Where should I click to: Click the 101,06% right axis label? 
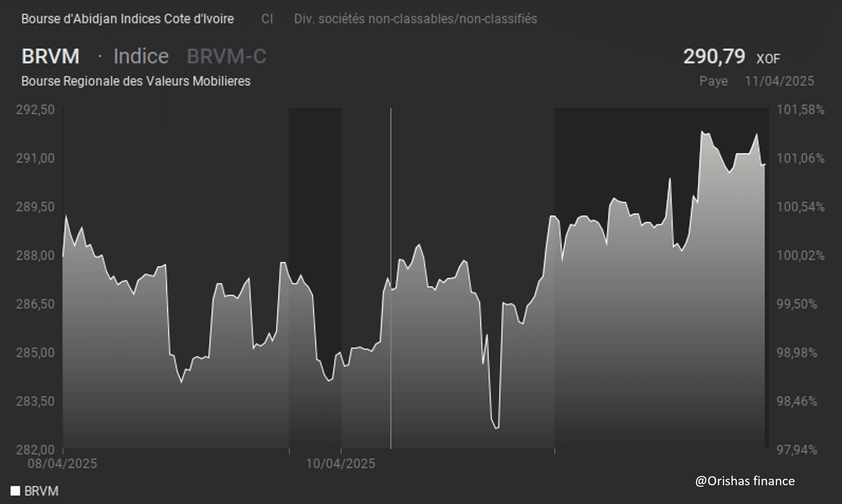coord(800,158)
